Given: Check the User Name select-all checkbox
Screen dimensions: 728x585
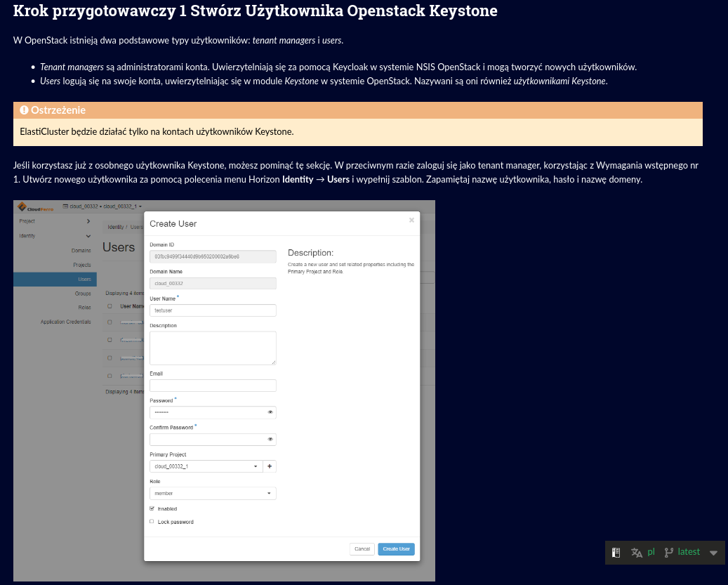Looking at the screenshot, I should [110, 305].
